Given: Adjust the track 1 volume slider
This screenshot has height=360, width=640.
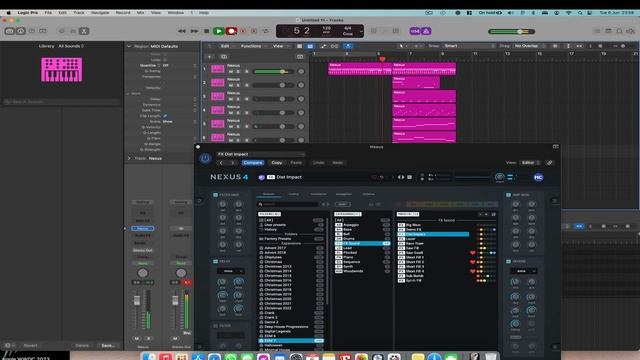Looking at the screenshot, I should 273,71.
